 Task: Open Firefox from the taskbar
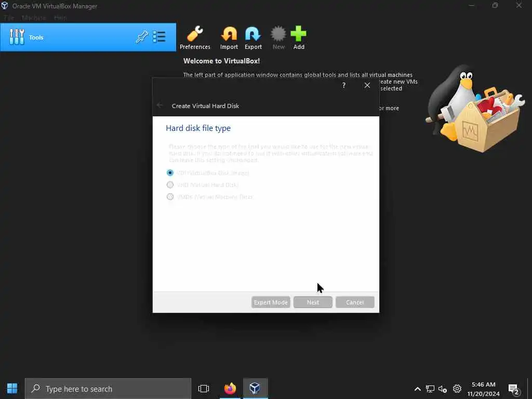(x=230, y=389)
